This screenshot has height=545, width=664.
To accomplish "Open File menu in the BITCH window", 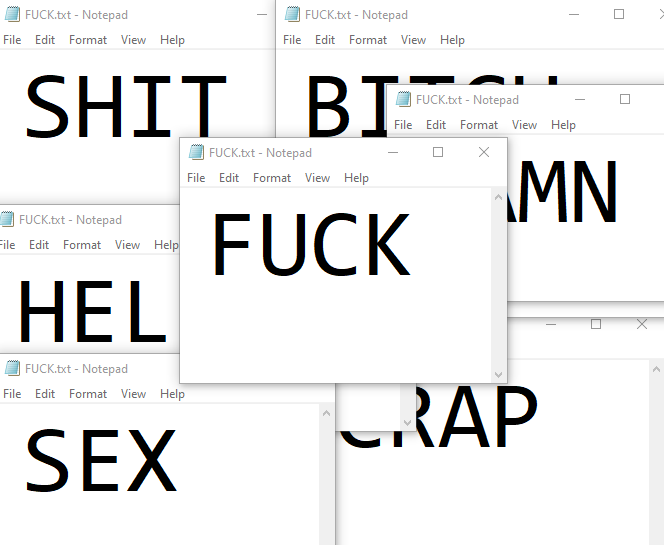I will (x=292, y=40).
